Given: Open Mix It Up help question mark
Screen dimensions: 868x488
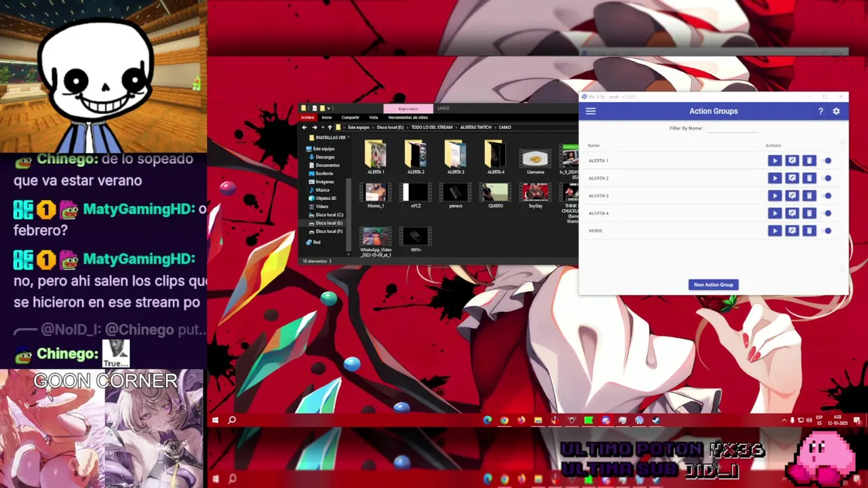Looking at the screenshot, I should [x=821, y=111].
